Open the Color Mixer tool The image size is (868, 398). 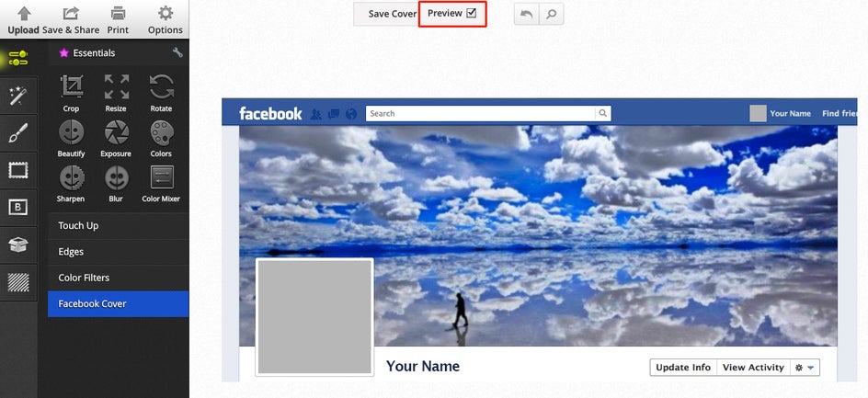pos(161,184)
